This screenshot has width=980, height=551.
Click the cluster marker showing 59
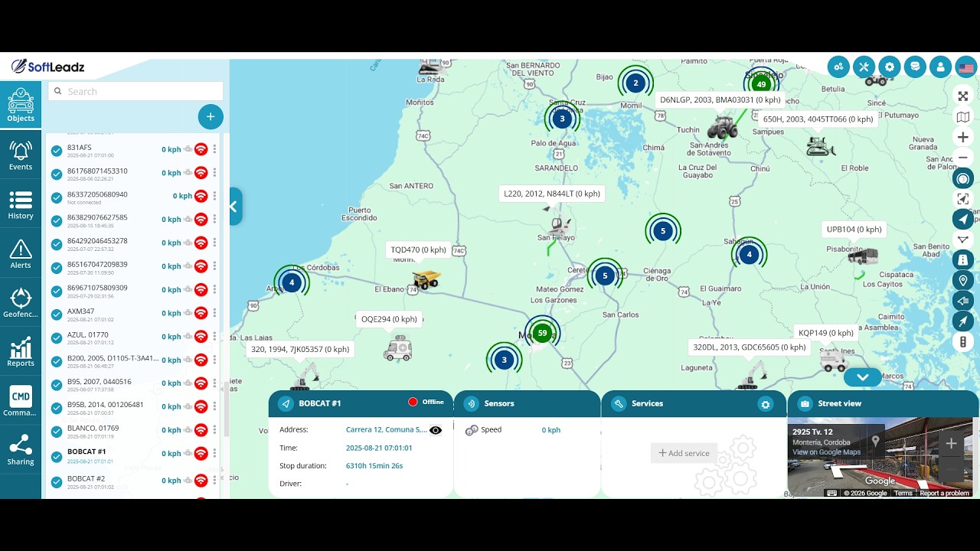(543, 333)
